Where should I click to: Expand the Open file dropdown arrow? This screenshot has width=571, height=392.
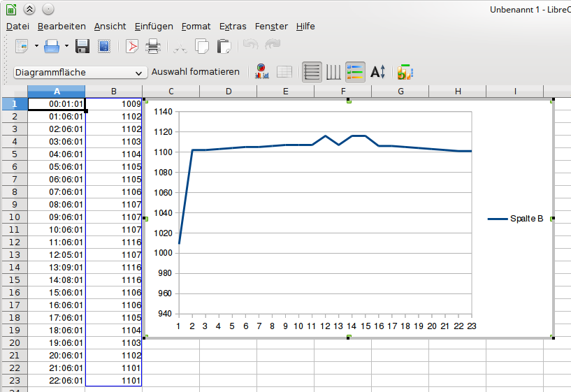[67, 47]
